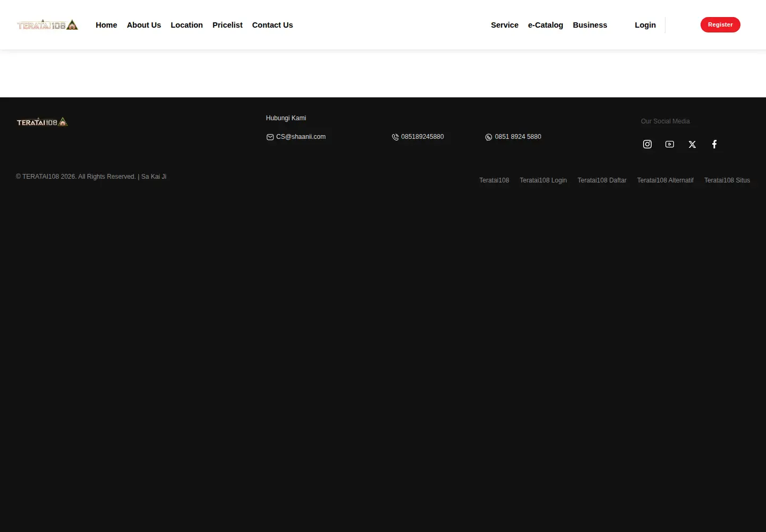Open the Teratai108 Situs footer link
Screen dimensions: 766x532
[727, 180]
